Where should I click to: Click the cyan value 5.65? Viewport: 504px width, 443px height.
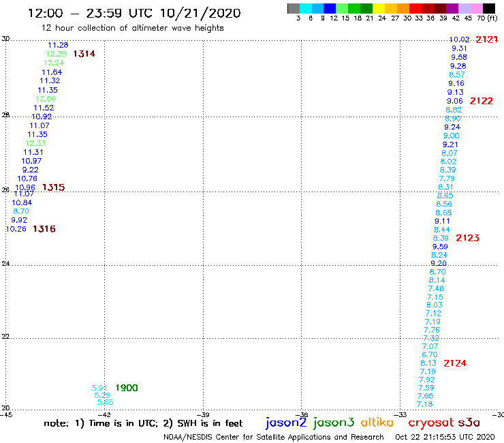105,402
